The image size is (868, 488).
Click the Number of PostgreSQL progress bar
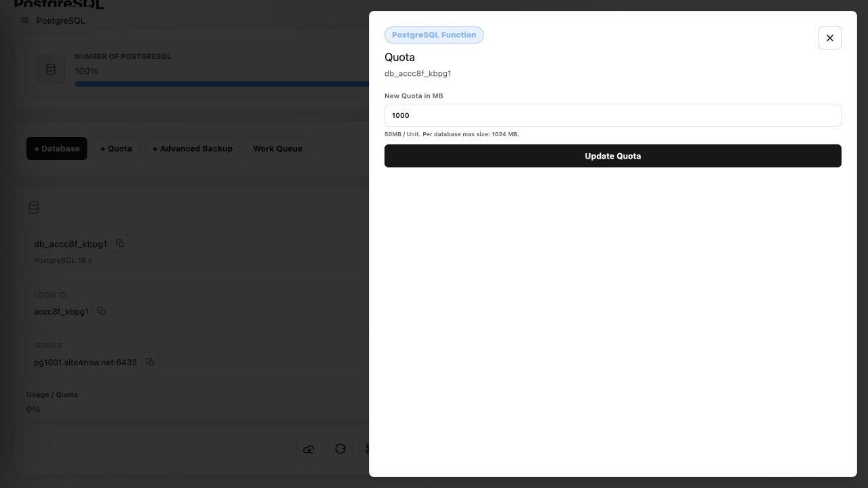(x=222, y=84)
